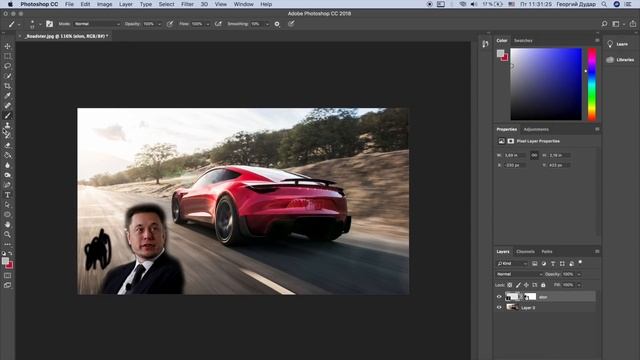Swap foreground and background colors
The width and height of the screenshot is (640, 360).
tap(11, 253)
